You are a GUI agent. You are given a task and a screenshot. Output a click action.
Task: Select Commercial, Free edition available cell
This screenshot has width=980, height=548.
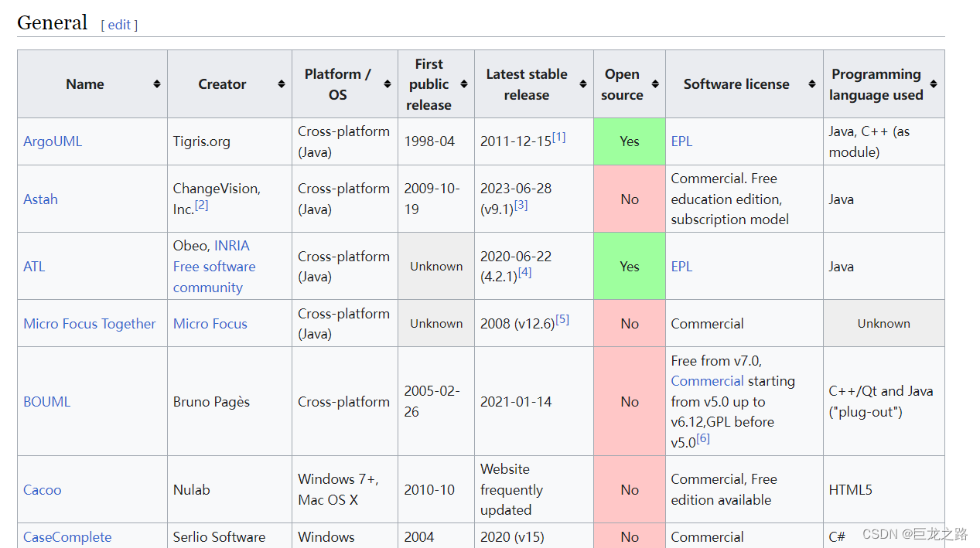744,490
